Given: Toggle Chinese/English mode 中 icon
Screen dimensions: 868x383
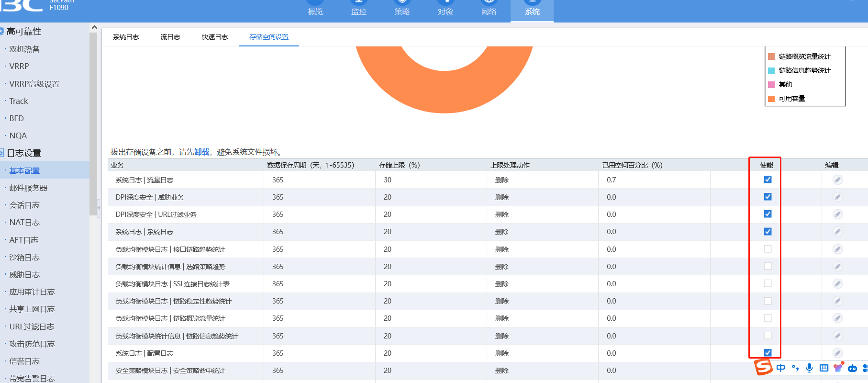Looking at the screenshot, I should pos(781,368).
